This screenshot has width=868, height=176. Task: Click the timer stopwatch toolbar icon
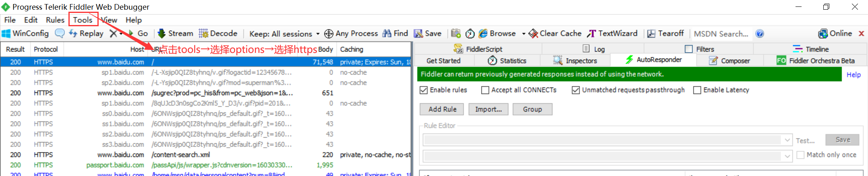point(470,34)
